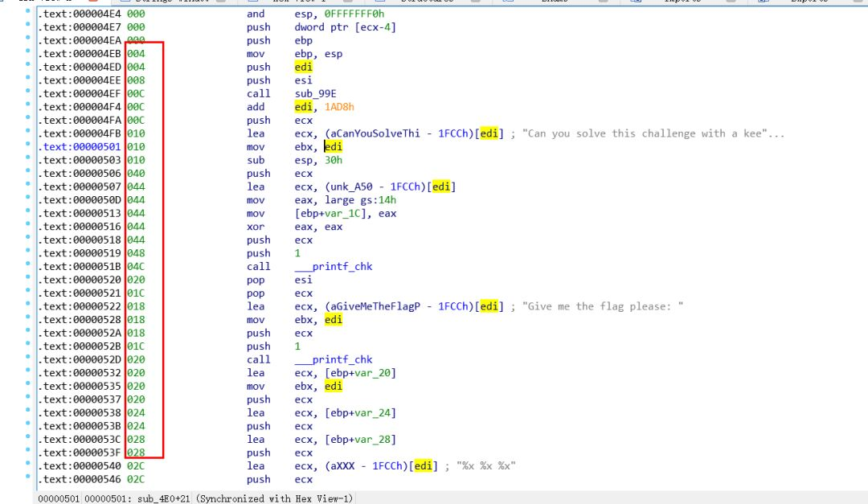The width and height of the screenshot is (868, 504).
Task: Click the 'Can you solve this challenge' comment
Action: point(653,133)
